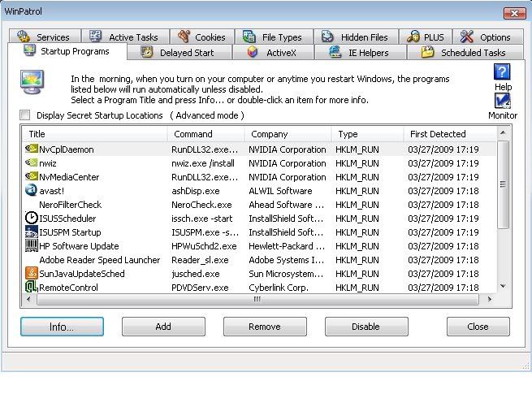
Task: Open the Active Tasks tab
Action: coord(125,37)
